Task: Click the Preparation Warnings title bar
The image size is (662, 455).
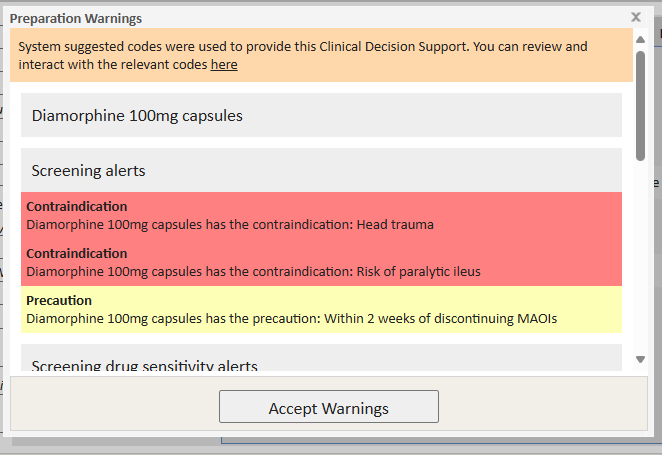Action: [300, 18]
